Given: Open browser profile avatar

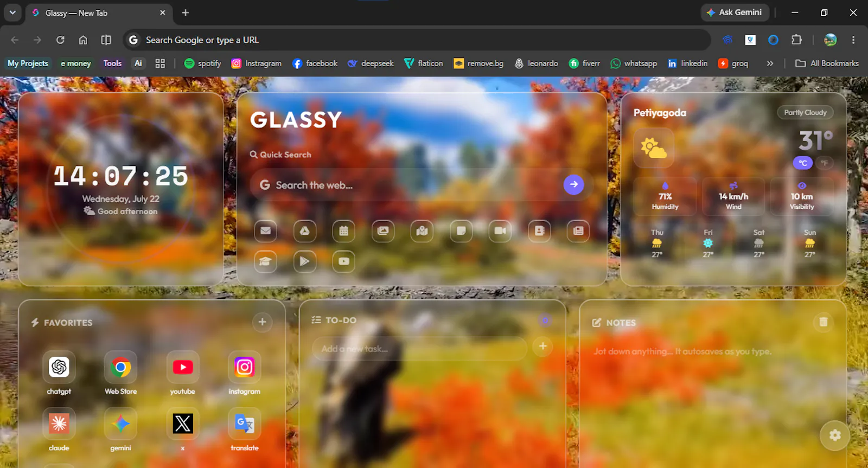Looking at the screenshot, I should (831, 40).
